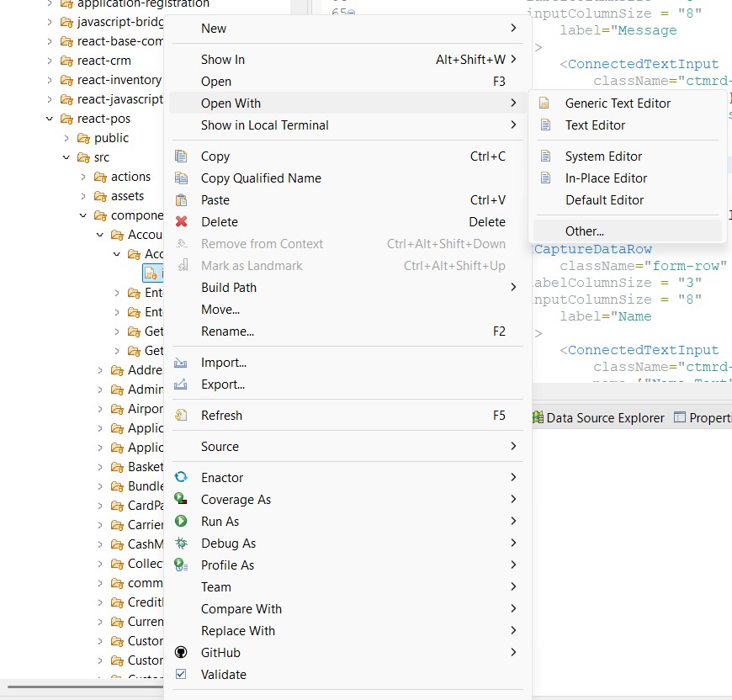Choose Open in the context menu

coord(347,82)
